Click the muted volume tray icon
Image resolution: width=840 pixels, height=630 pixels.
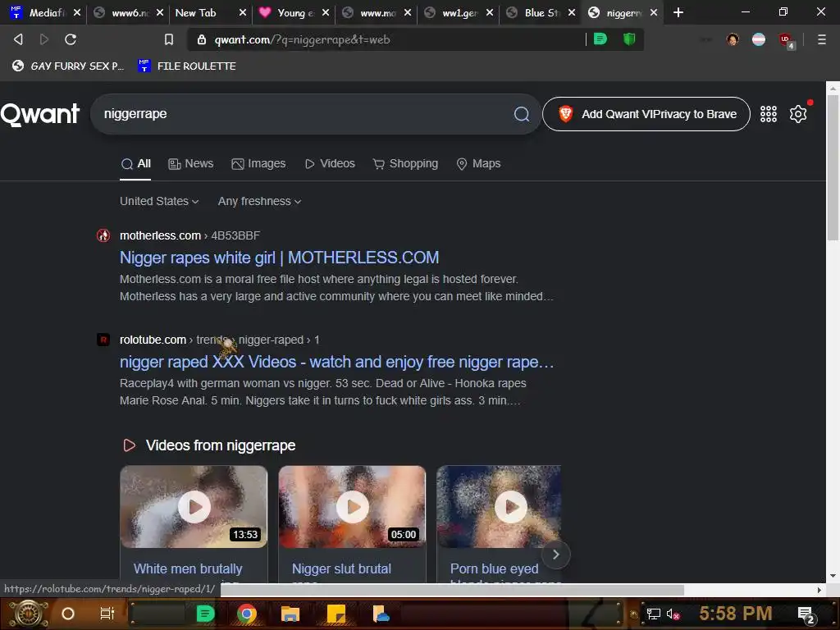[x=673, y=614]
